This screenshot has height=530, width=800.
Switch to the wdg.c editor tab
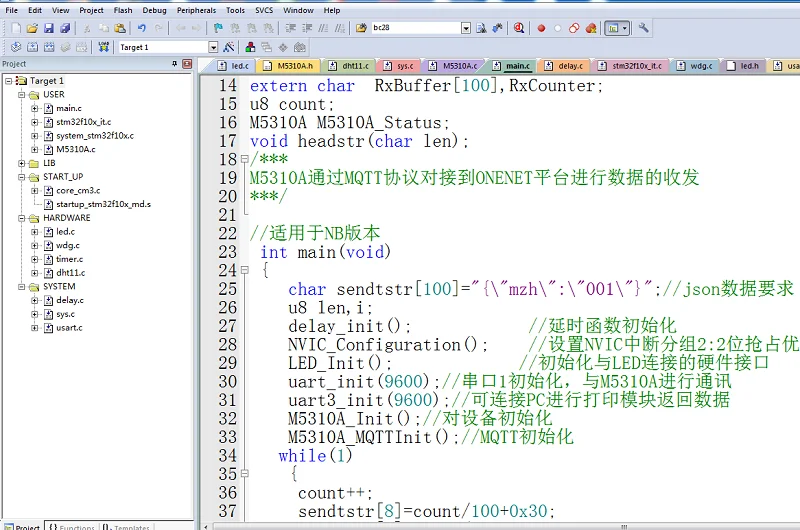point(695,66)
